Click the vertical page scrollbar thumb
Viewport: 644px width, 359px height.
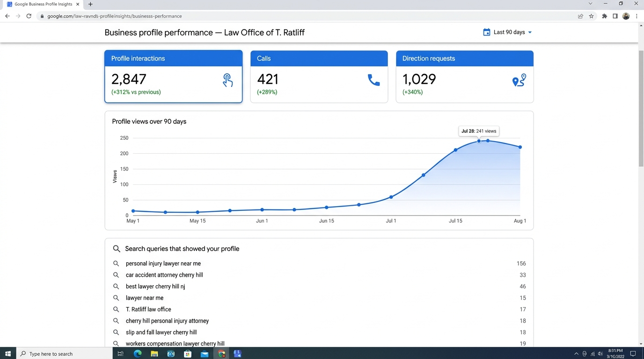[641, 108]
